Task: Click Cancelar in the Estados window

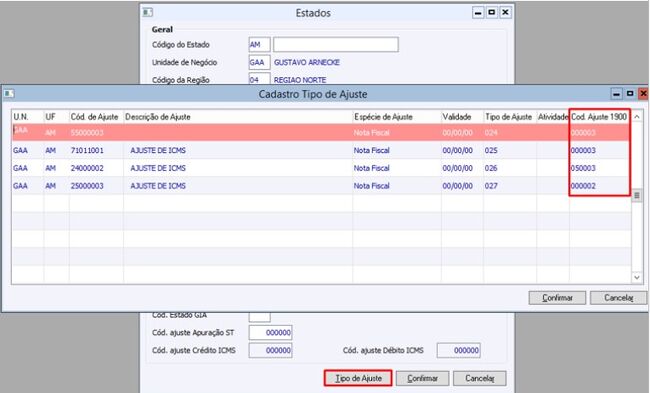Action: pos(479,378)
